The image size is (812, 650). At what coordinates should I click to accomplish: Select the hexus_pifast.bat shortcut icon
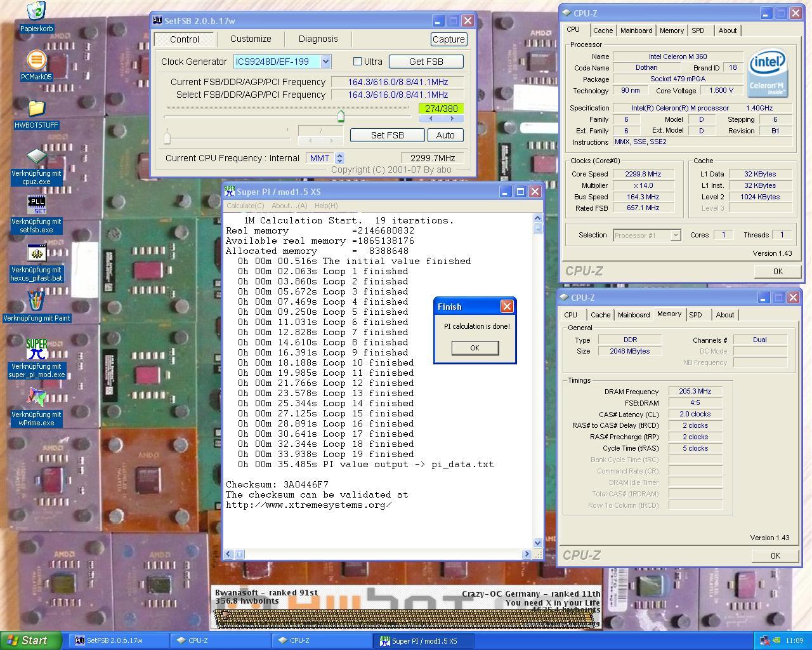(36, 253)
